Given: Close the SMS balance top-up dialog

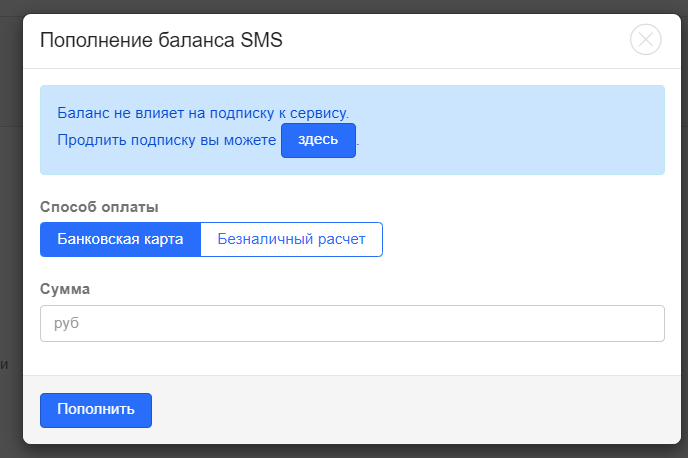Looking at the screenshot, I should coord(646,40).
